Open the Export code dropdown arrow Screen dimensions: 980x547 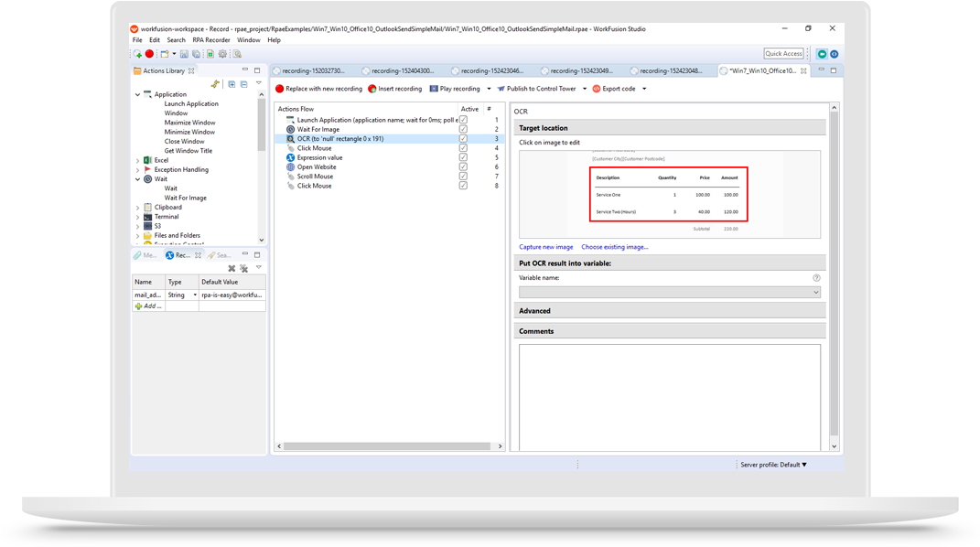tap(644, 89)
